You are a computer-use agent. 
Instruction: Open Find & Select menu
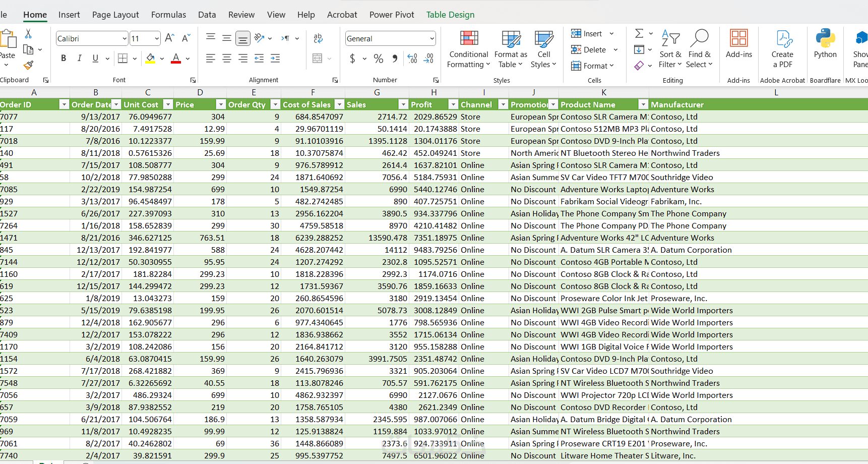point(699,49)
